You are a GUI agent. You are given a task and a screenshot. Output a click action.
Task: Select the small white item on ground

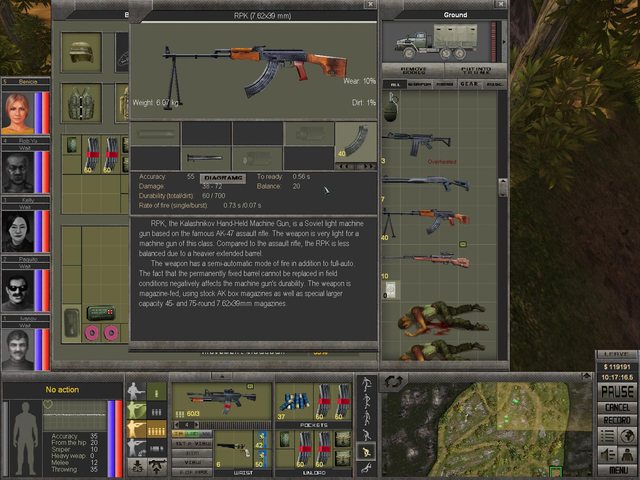coord(391,290)
